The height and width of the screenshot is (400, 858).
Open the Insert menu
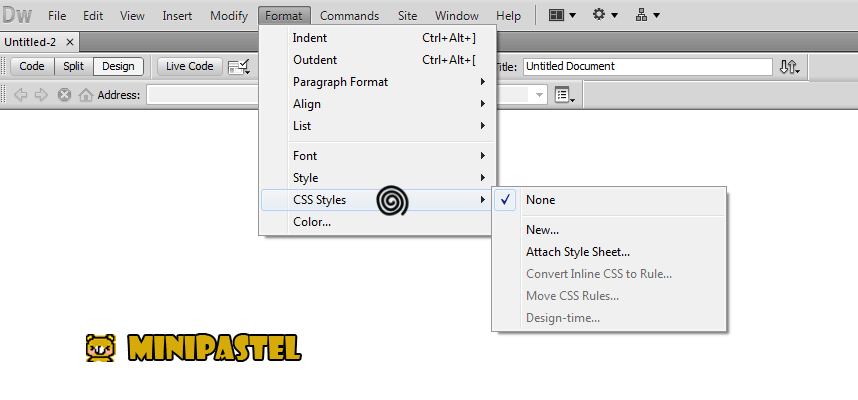(x=177, y=16)
